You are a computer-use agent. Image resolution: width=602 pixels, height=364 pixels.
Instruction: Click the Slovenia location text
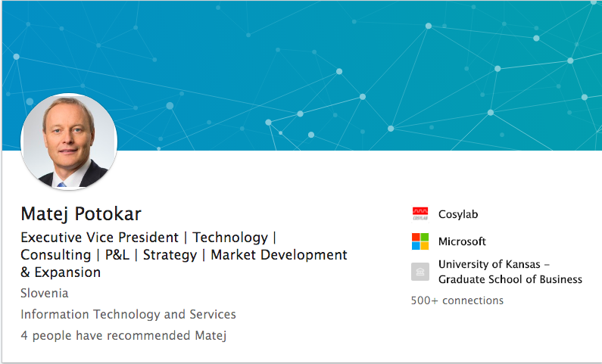point(45,293)
